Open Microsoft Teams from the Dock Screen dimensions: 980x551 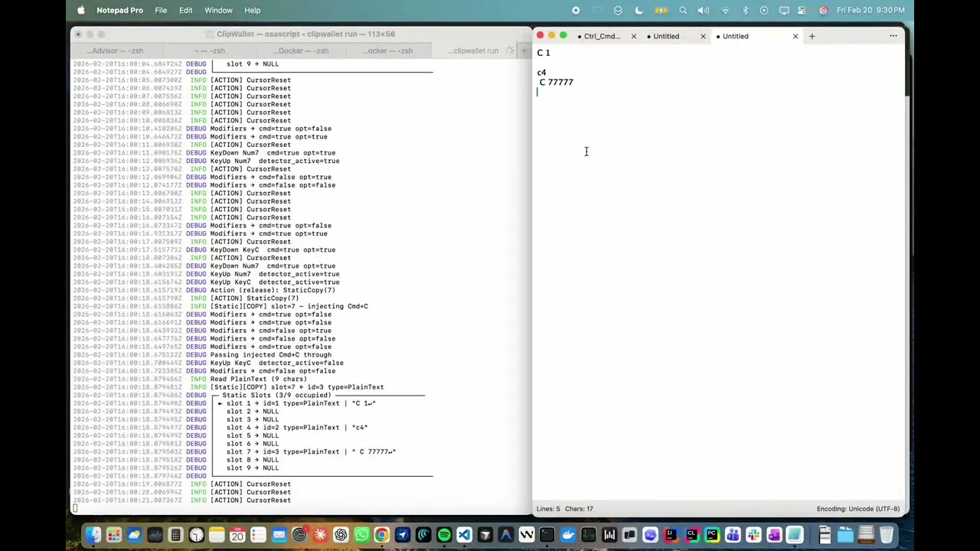pos(733,535)
